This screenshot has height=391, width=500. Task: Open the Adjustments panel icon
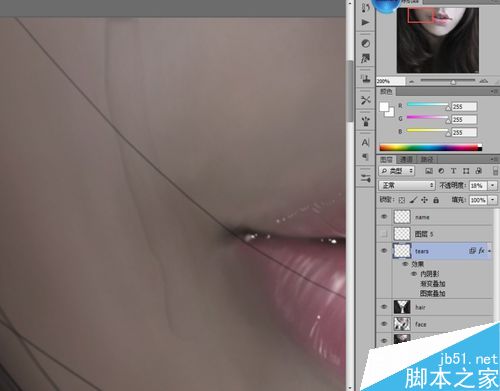pos(366,43)
